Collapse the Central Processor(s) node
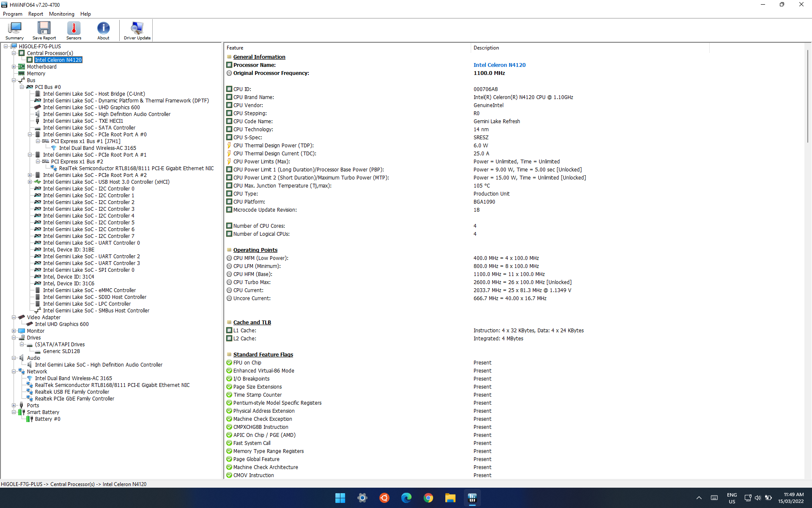The width and height of the screenshot is (812, 508). (x=14, y=53)
